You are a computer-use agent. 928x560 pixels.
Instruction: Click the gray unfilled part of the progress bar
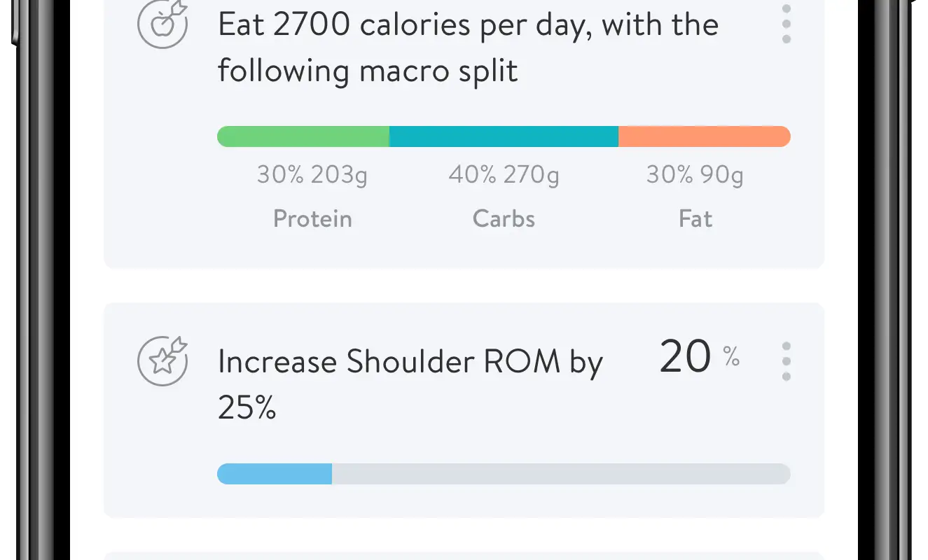point(561,474)
